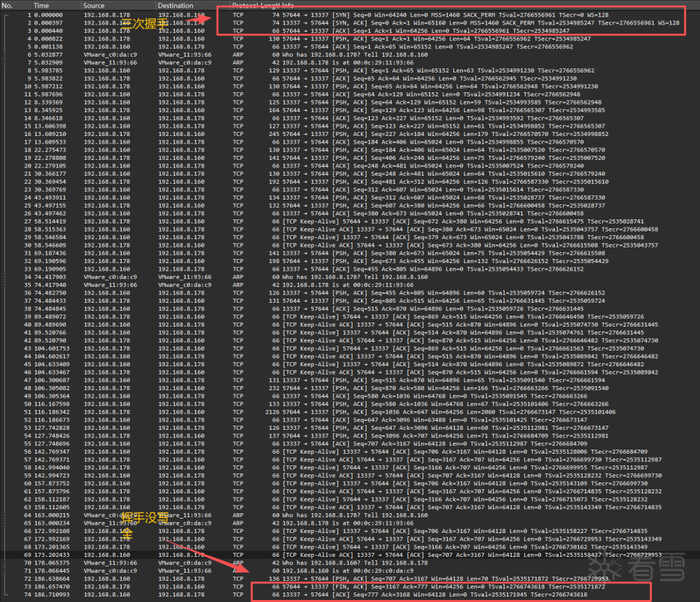Screen dimensions: 700x602
Task: Select packet 37 at time 74.484433
Action: 350,301
